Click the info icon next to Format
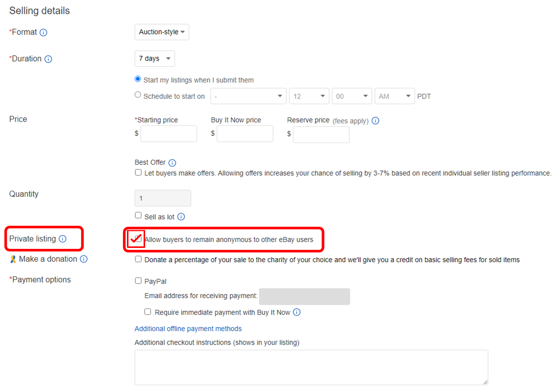Viewport: 554px width, 392px height. [43, 32]
